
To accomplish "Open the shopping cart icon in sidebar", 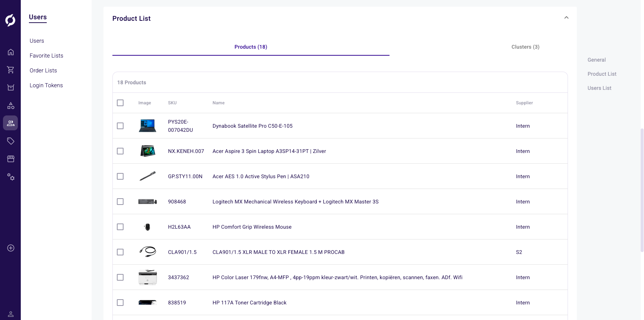I will [11, 70].
